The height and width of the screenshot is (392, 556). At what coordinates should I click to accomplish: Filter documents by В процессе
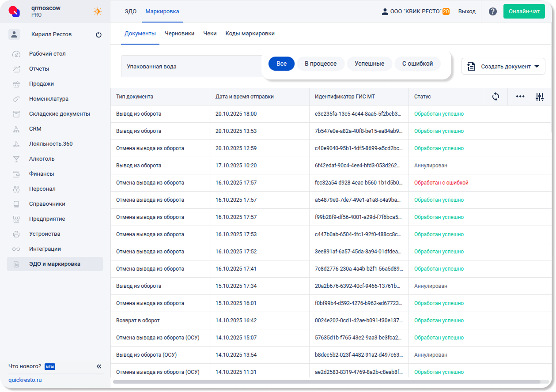click(321, 64)
